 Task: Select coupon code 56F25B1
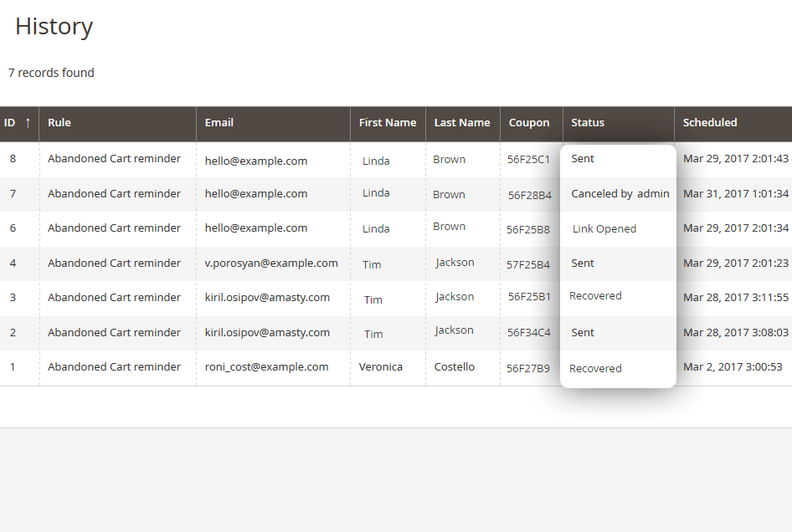click(x=529, y=297)
